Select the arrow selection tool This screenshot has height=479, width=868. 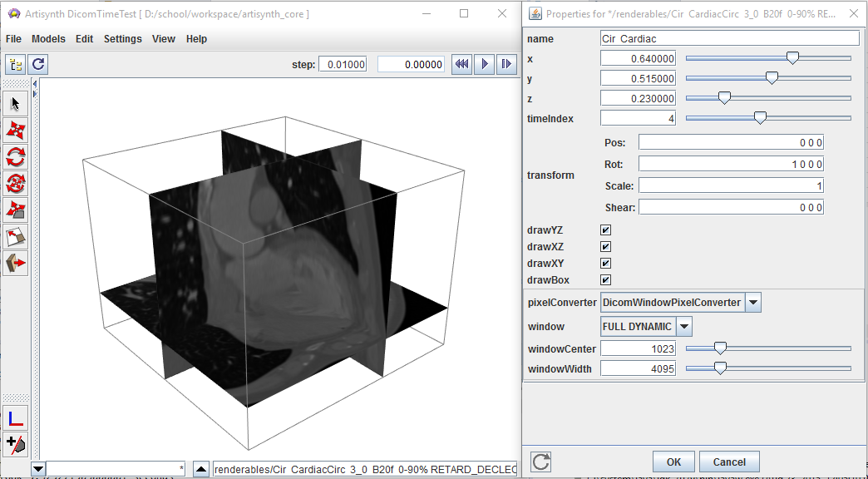(x=16, y=104)
